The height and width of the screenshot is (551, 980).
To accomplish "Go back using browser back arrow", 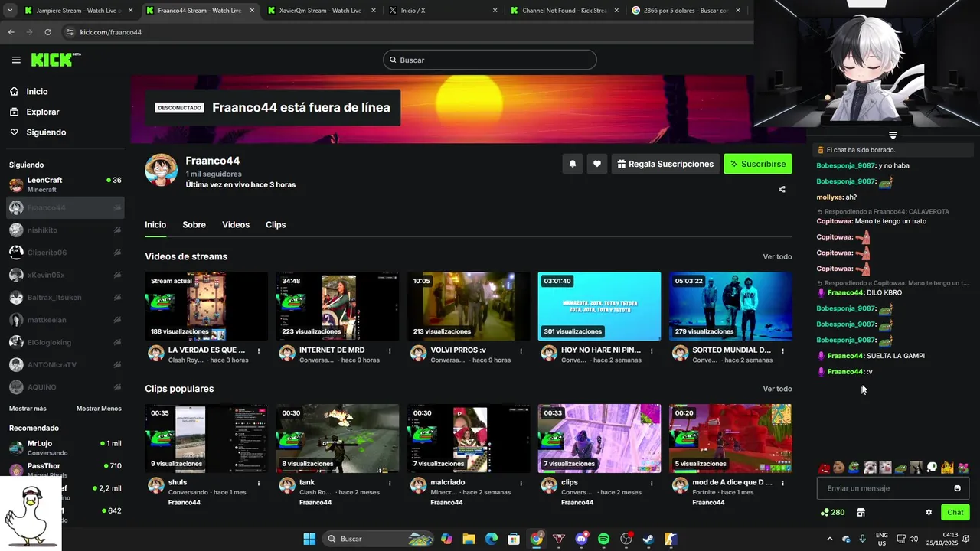I will tap(11, 32).
